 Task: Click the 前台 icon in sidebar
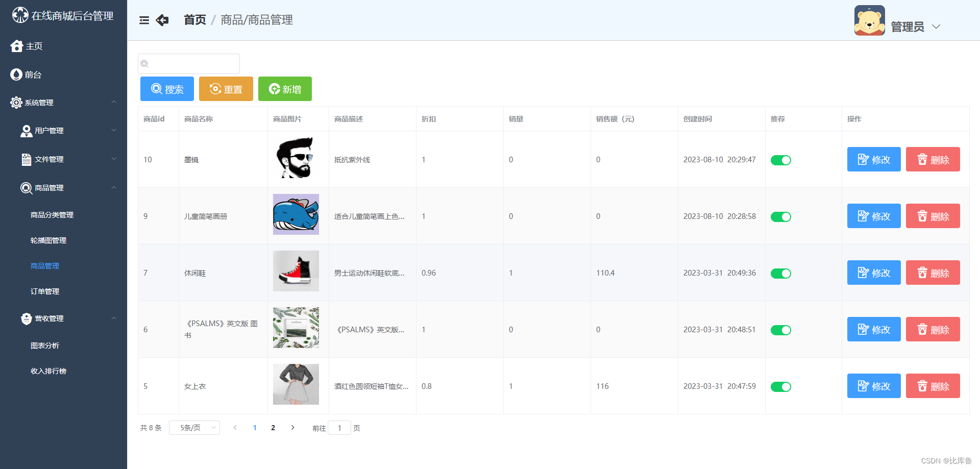[16, 75]
